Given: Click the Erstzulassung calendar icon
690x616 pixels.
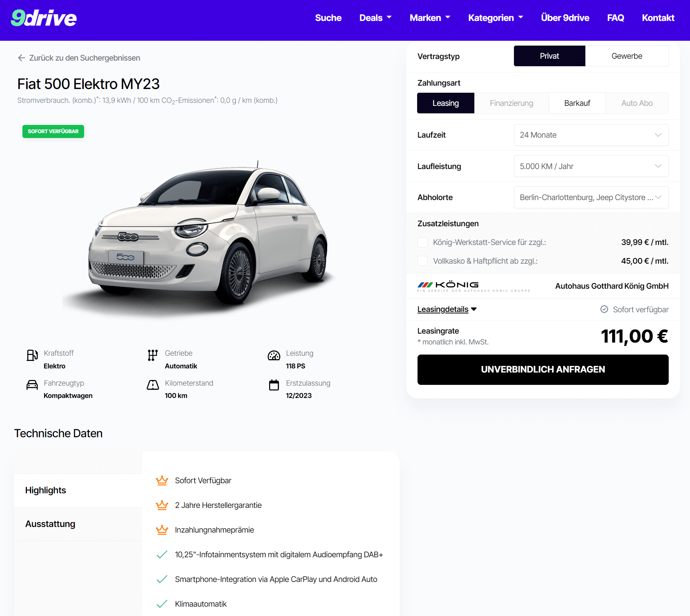Looking at the screenshot, I should click(274, 385).
